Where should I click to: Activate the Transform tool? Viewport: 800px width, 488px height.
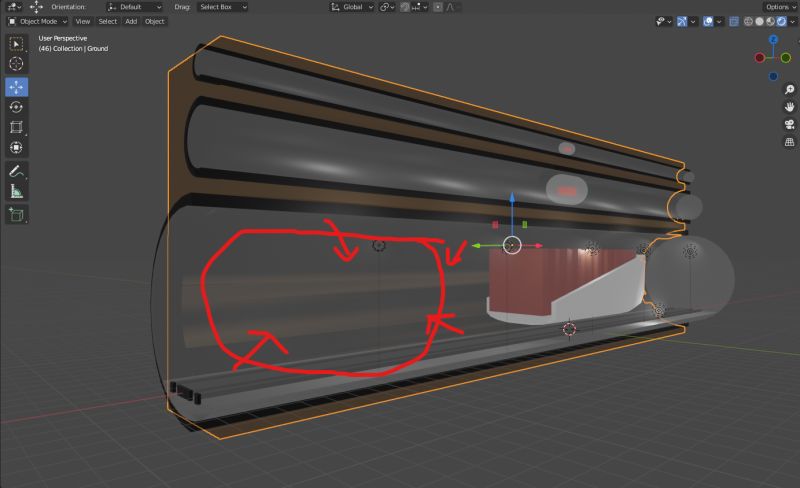click(x=16, y=148)
